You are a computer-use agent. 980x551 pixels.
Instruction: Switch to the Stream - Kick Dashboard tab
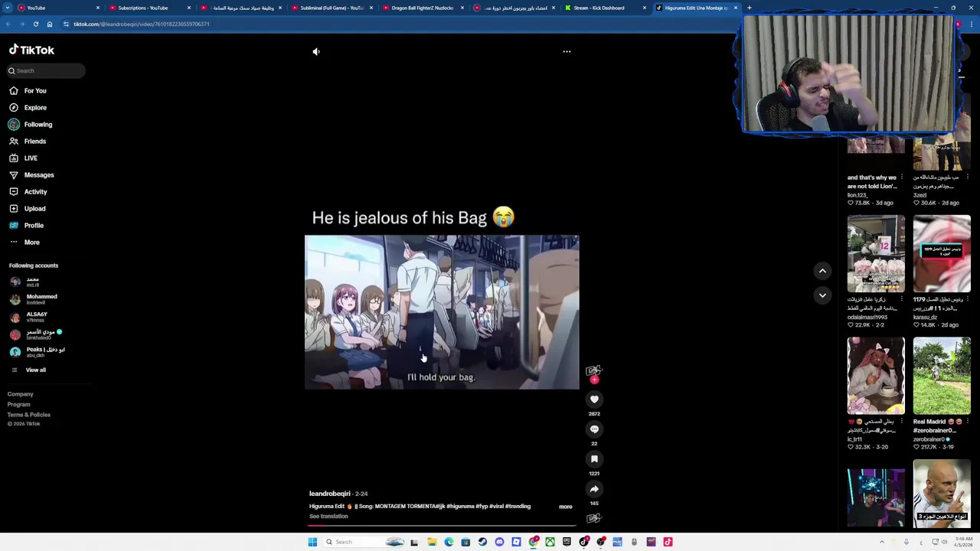605,8
